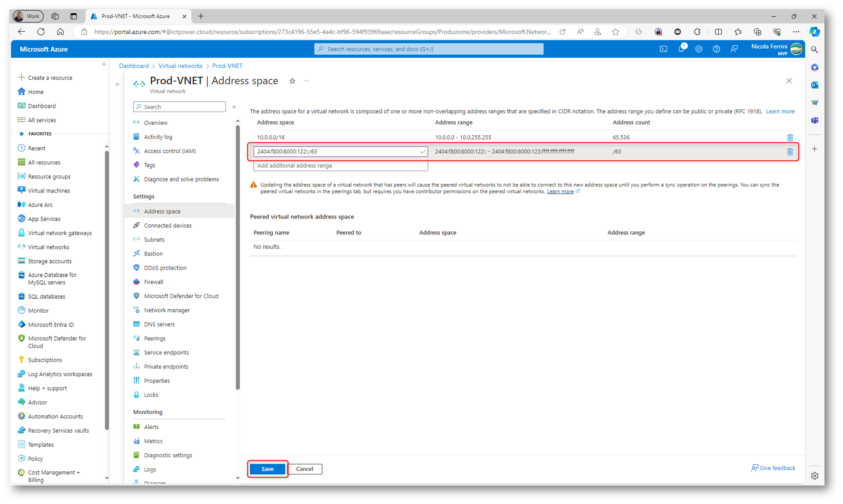
Task: Open Bastion menu item
Action: point(153,254)
